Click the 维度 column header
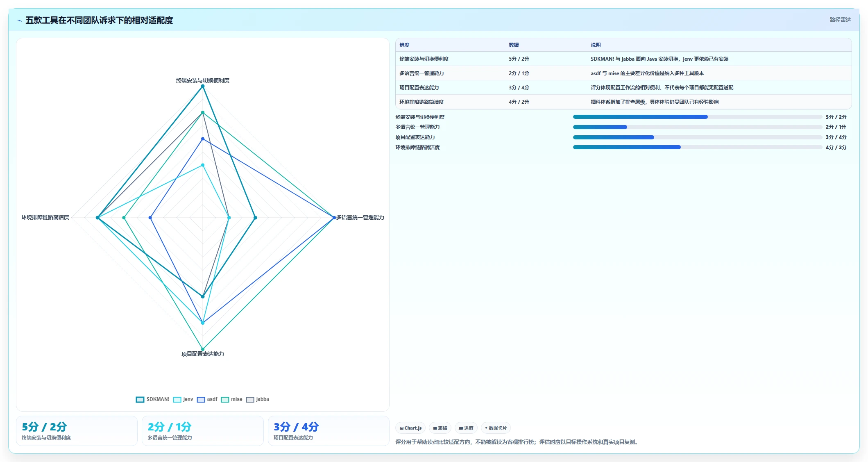The image size is (868, 462). tap(404, 45)
